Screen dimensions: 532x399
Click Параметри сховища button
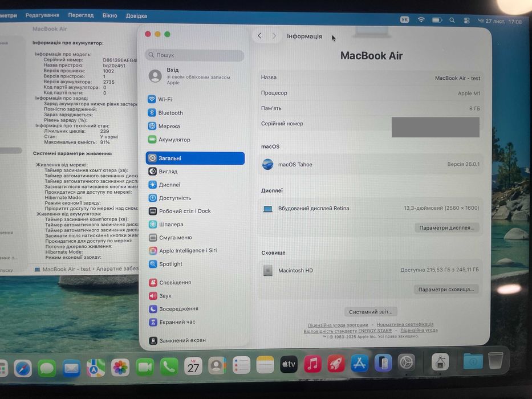tap(446, 290)
